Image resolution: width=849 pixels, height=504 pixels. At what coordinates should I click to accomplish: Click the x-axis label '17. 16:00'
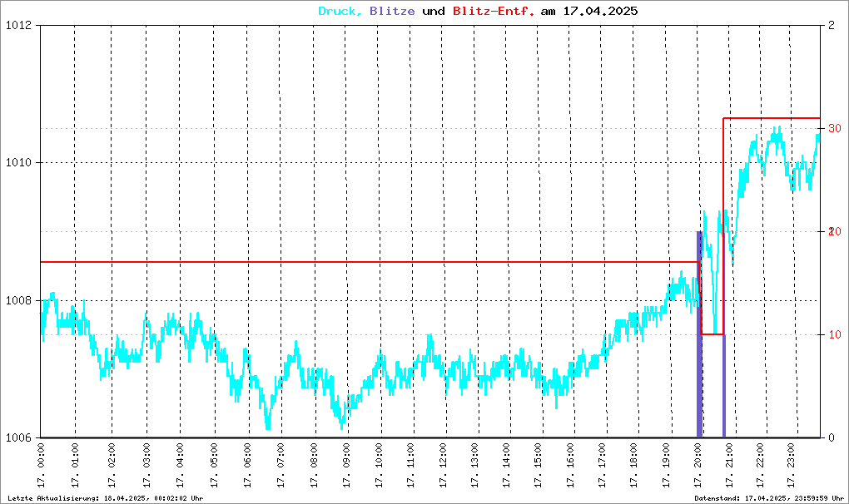click(x=571, y=466)
